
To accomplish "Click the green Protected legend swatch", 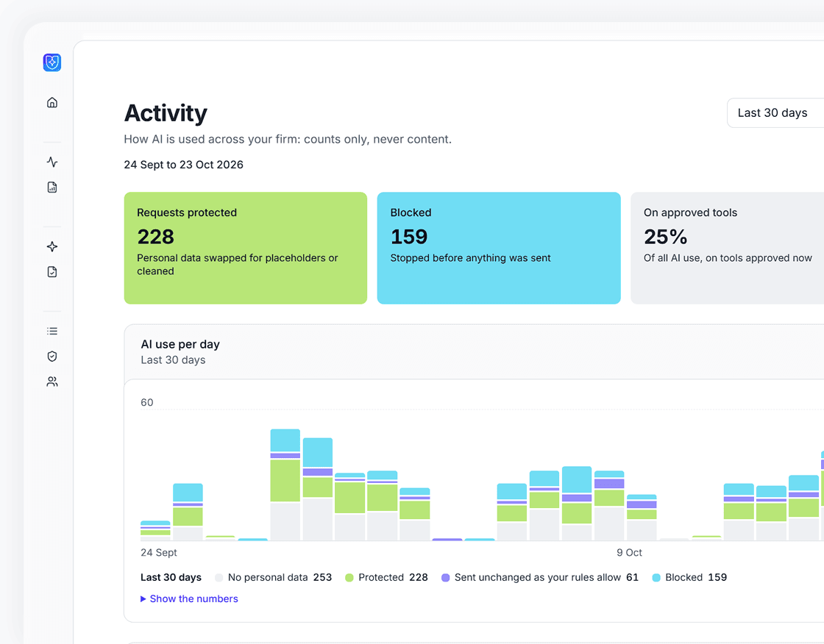I will click(x=349, y=578).
